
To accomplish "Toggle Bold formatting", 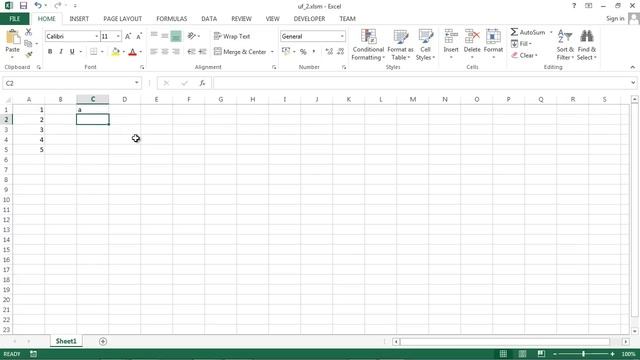I will point(50,51).
